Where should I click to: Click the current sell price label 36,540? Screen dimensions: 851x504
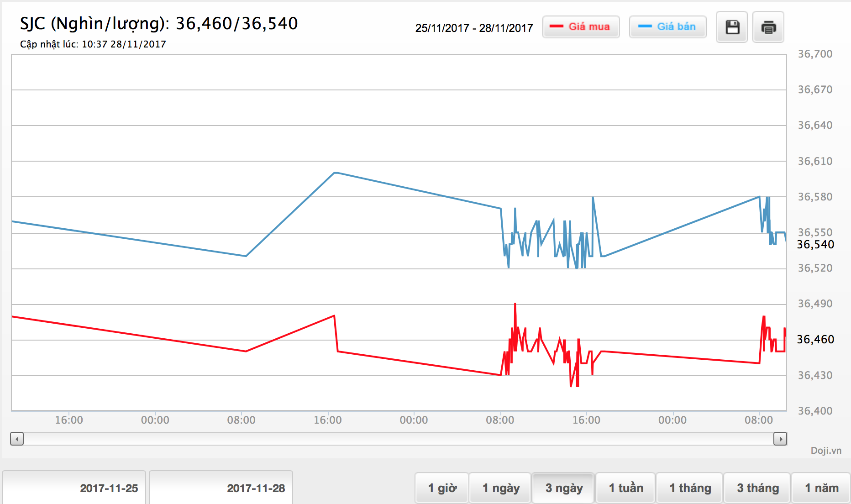click(x=815, y=245)
